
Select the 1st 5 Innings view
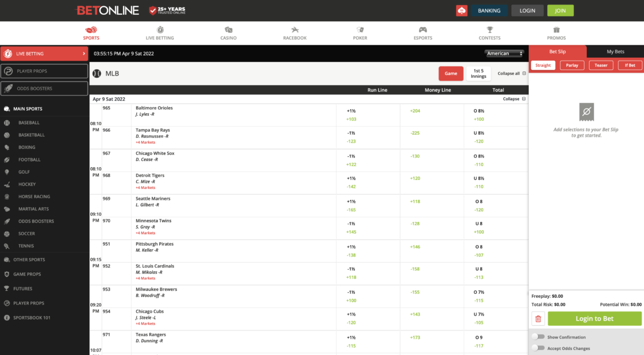479,73
